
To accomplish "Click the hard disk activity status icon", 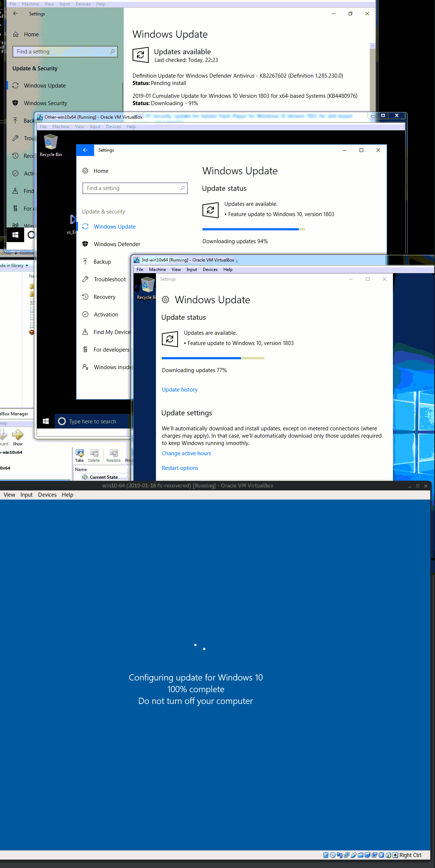I will click(x=326, y=855).
